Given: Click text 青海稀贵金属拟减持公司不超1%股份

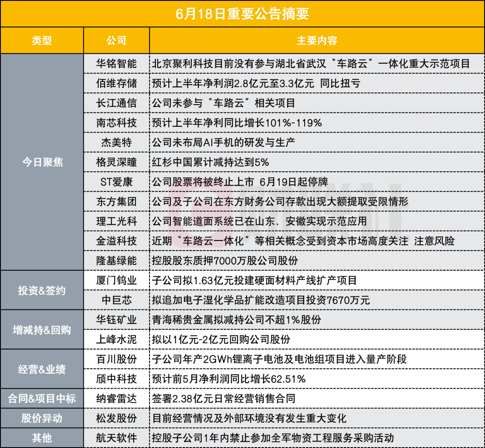Looking at the screenshot, I should pyautogui.click(x=237, y=319).
